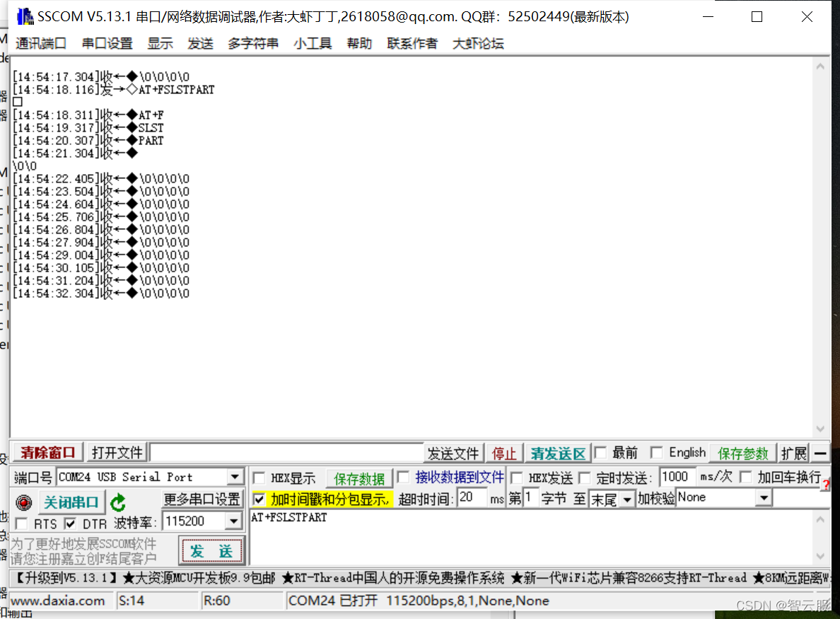Click the 保存参数 button
The image size is (840, 619).
(743, 453)
